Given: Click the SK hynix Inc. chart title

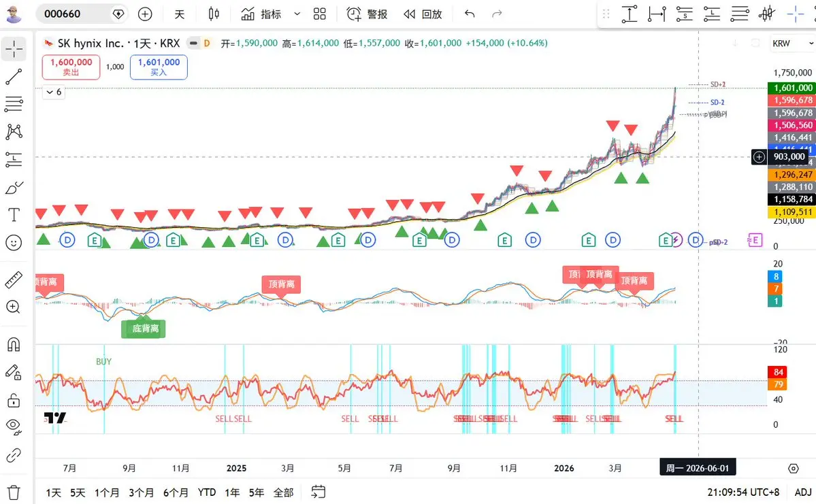Looking at the screenshot, I should pyautogui.click(x=119, y=43).
